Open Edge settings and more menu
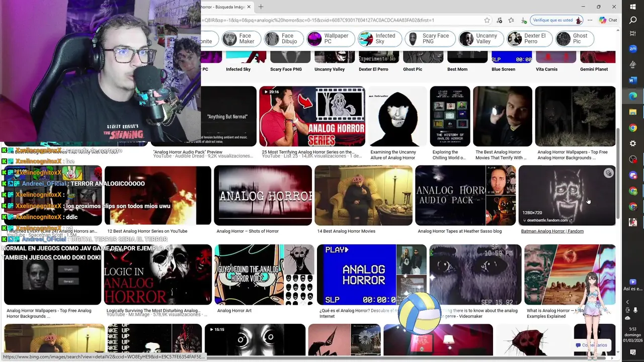 pos(590,20)
